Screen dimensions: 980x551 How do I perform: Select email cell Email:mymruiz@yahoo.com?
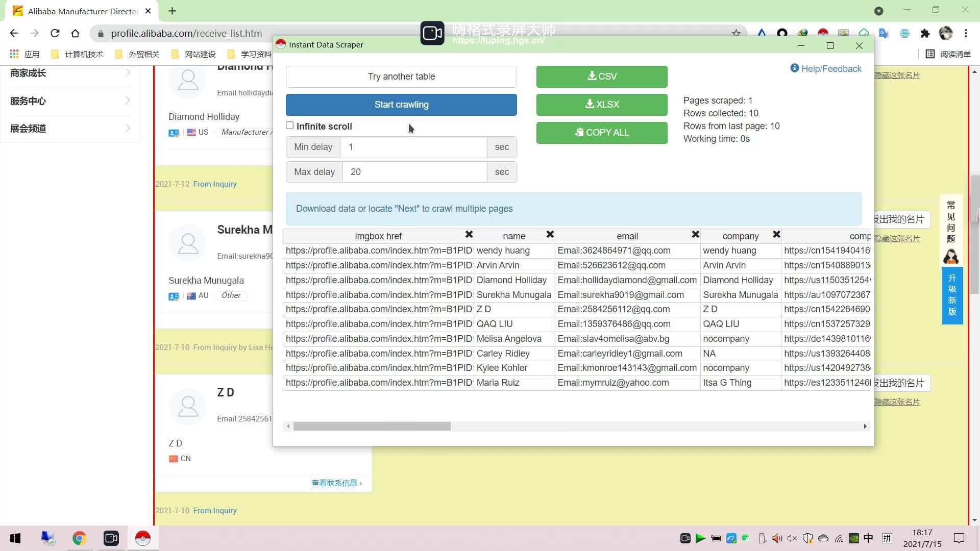(x=627, y=383)
